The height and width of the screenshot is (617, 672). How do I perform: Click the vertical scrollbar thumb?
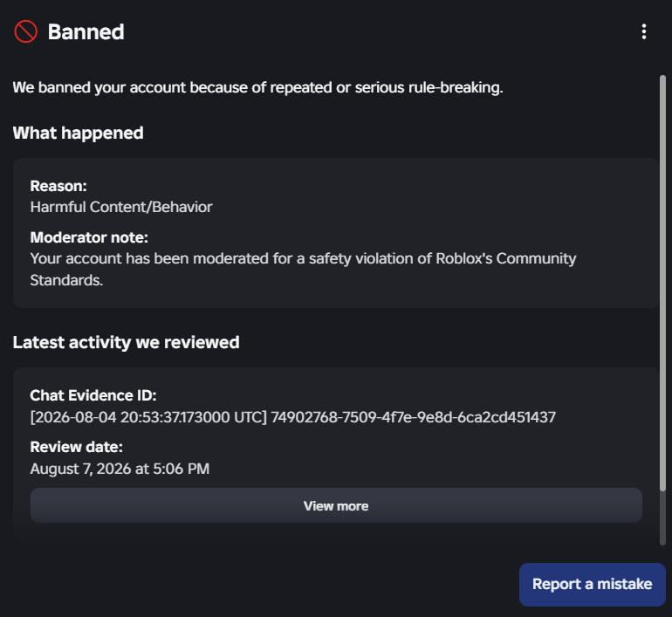[662, 283]
